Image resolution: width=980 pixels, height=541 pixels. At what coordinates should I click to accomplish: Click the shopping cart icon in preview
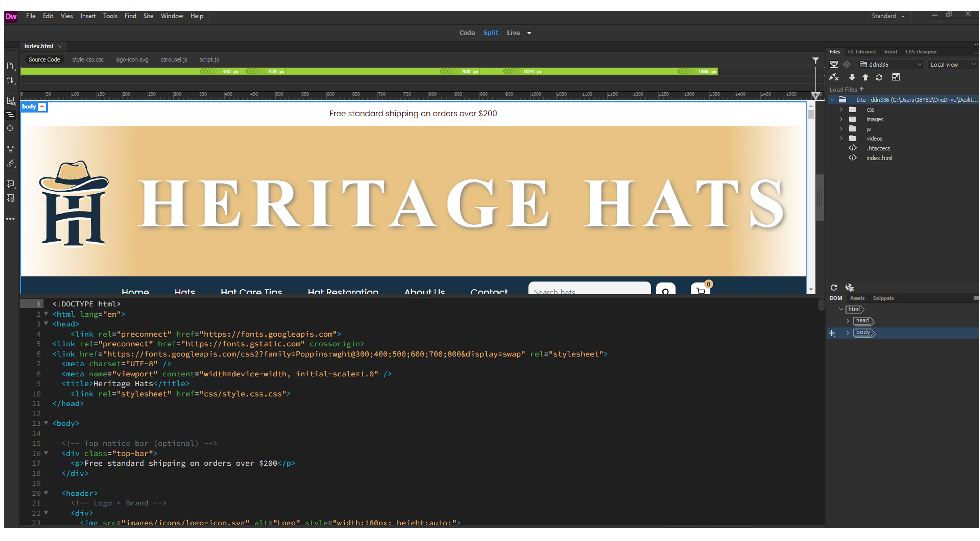700,289
